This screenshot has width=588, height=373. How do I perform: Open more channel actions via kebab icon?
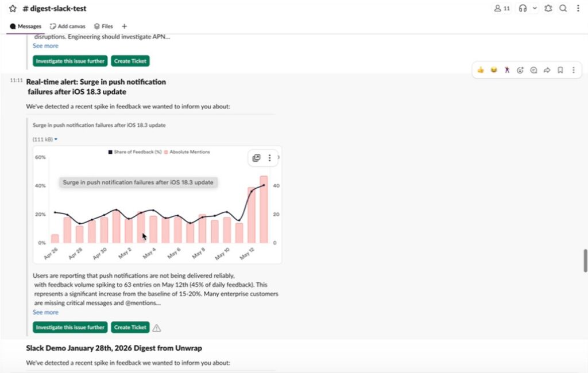[577, 8]
